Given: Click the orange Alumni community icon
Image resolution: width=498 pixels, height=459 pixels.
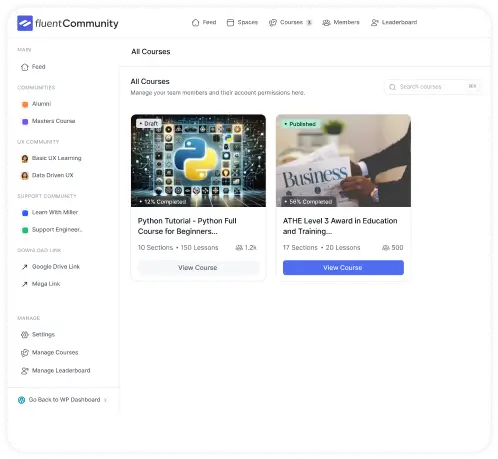Looking at the screenshot, I should [x=25, y=104].
